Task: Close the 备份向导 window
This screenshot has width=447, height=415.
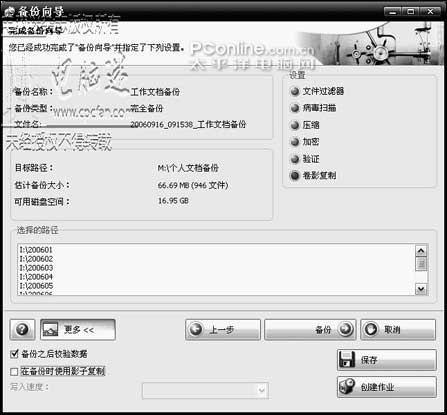Action: click(x=431, y=12)
